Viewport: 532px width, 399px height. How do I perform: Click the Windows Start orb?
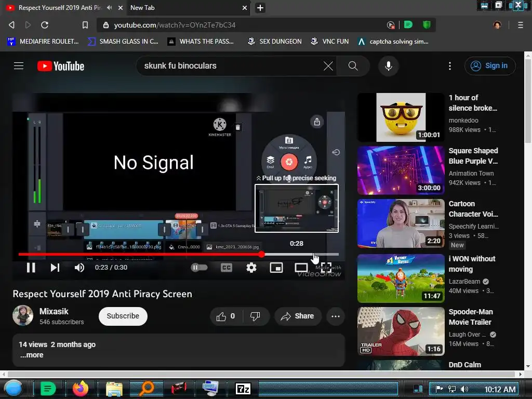[x=13, y=389]
